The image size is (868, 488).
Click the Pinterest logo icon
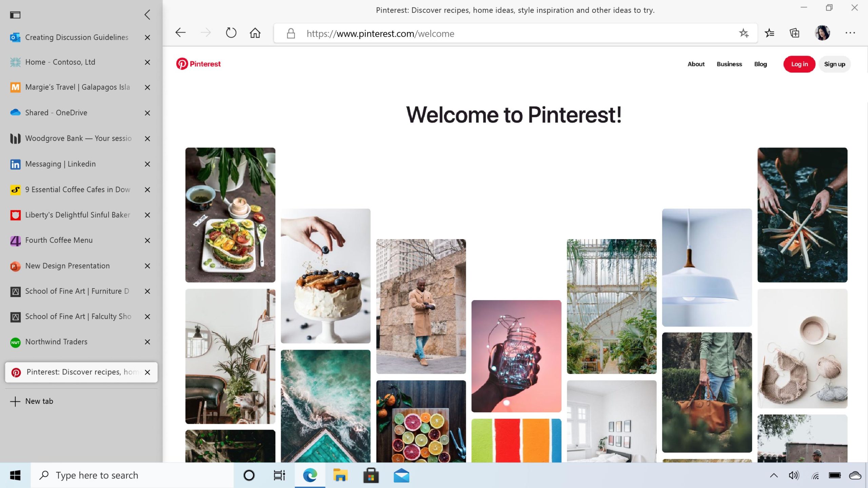pos(181,64)
